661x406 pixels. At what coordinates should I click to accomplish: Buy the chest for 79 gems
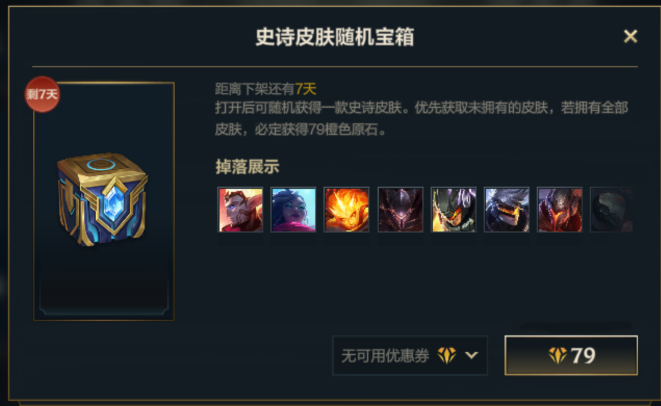pyautogui.click(x=571, y=355)
